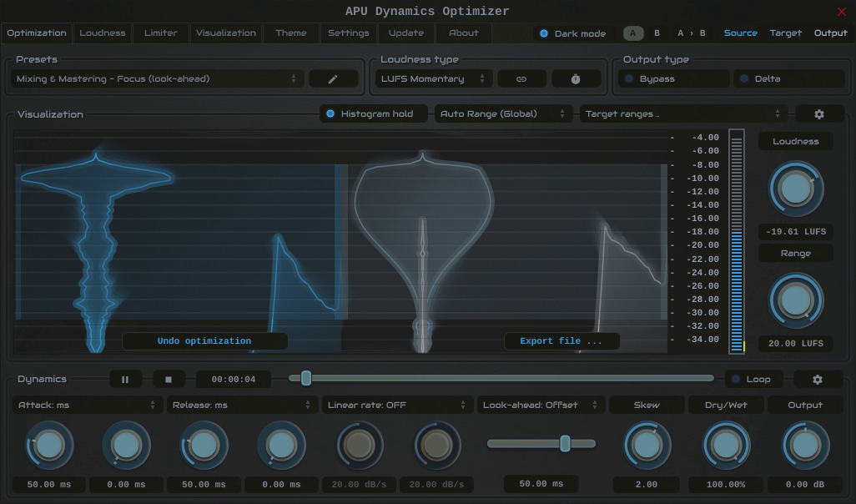Show Output visualization
Screen dimensions: 856x504
coord(830,33)
